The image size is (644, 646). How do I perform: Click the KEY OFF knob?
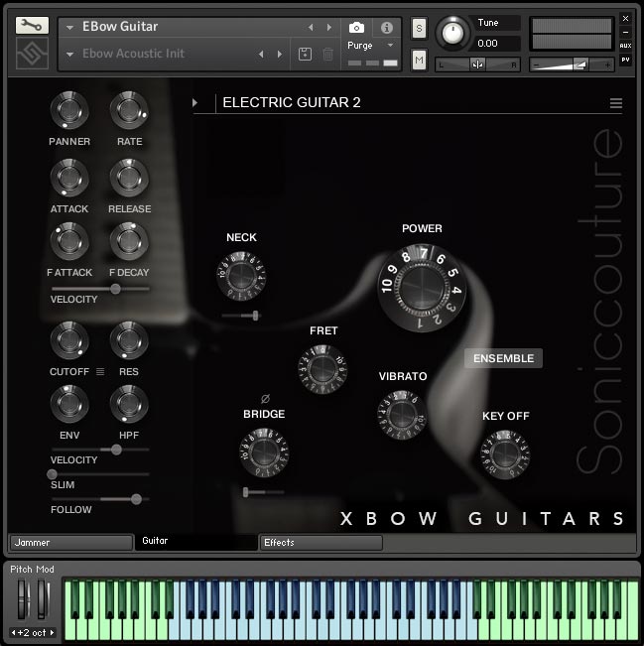(x=505, y=454)
